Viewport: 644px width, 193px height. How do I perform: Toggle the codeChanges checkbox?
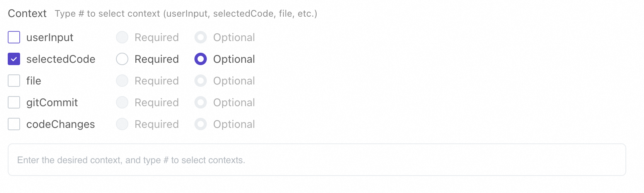14,124
